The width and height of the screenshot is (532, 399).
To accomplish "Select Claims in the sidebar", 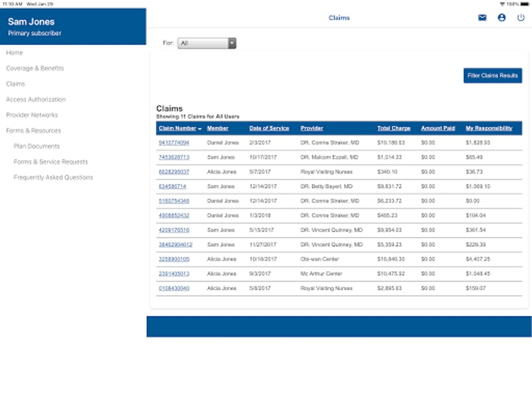I will 16,84.
